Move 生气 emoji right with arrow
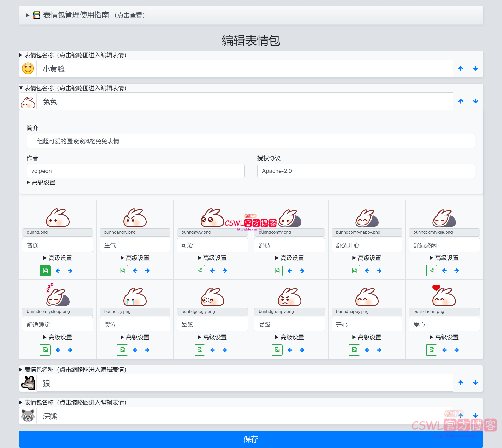Image resolution: width=502 pixels, height=448 pixels. click(x=147, y=271)
